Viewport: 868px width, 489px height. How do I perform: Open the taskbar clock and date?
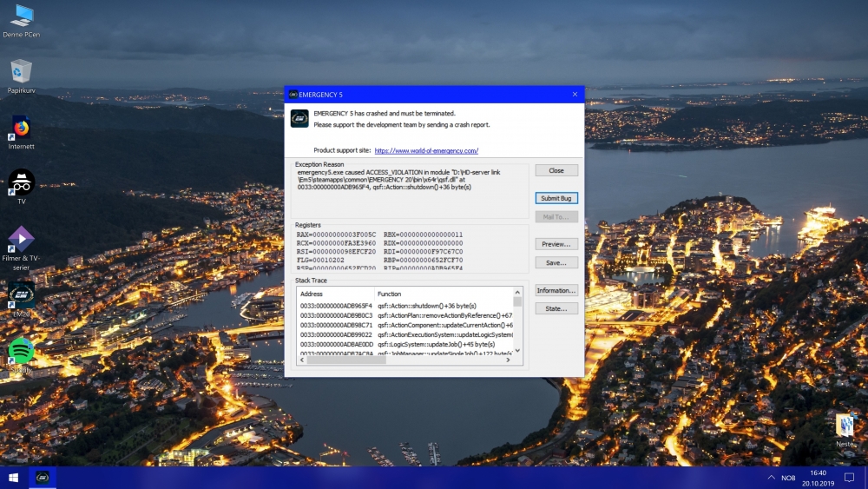click(819, 478)
